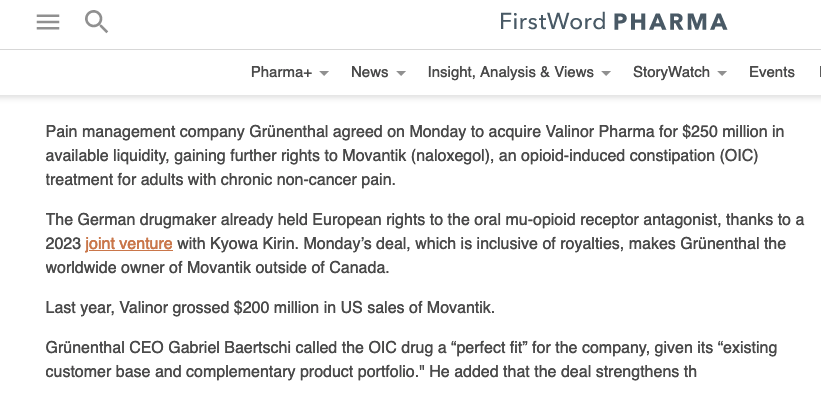Follow the 'joint venture' hyperlink
The image size is (821, 400).
coord(129,243)
